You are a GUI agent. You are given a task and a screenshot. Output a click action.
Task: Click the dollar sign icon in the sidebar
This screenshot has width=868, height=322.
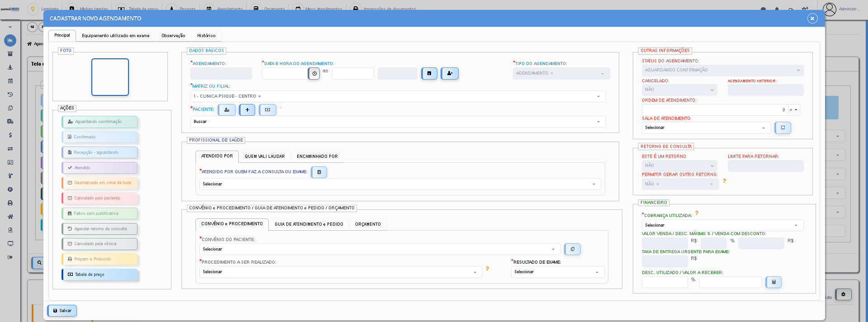click(x=10, y=135)
